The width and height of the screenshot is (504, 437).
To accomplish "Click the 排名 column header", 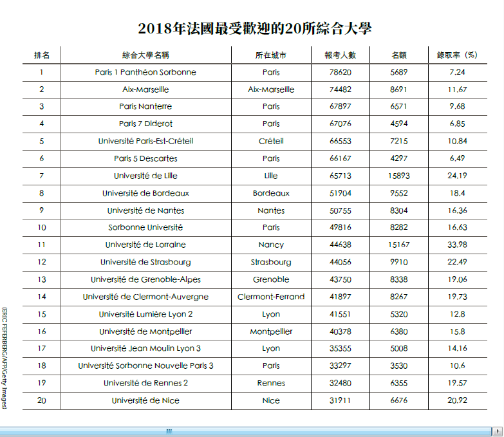I will (42, 55).
